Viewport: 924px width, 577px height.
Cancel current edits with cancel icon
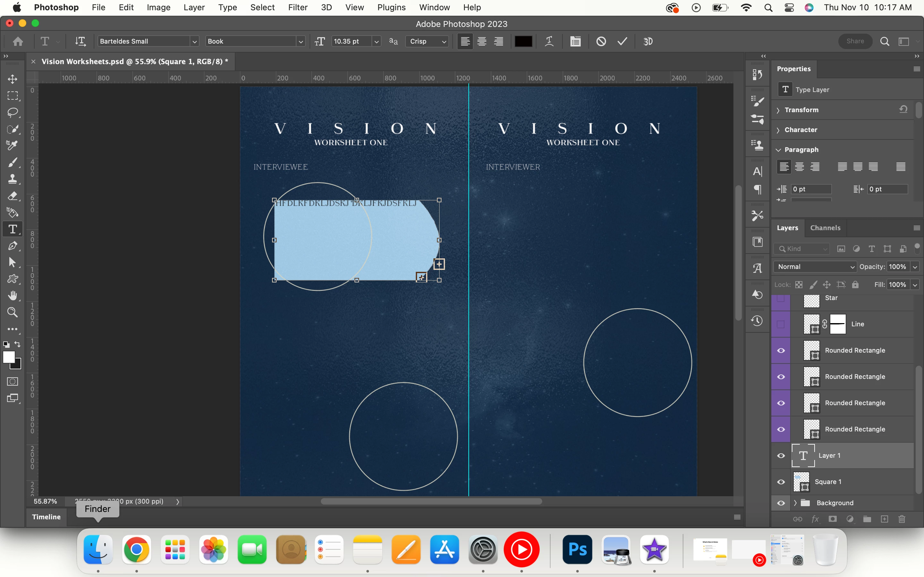click(601, 41)
